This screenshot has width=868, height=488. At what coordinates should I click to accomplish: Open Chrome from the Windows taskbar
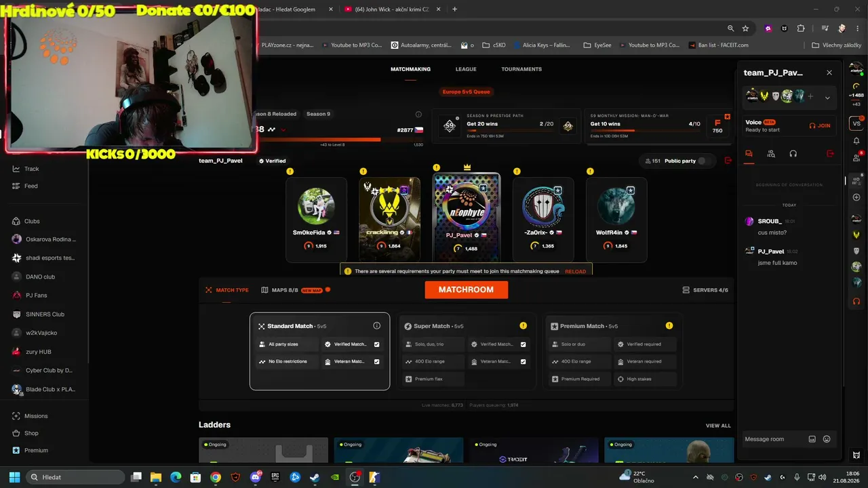(216, 477)
